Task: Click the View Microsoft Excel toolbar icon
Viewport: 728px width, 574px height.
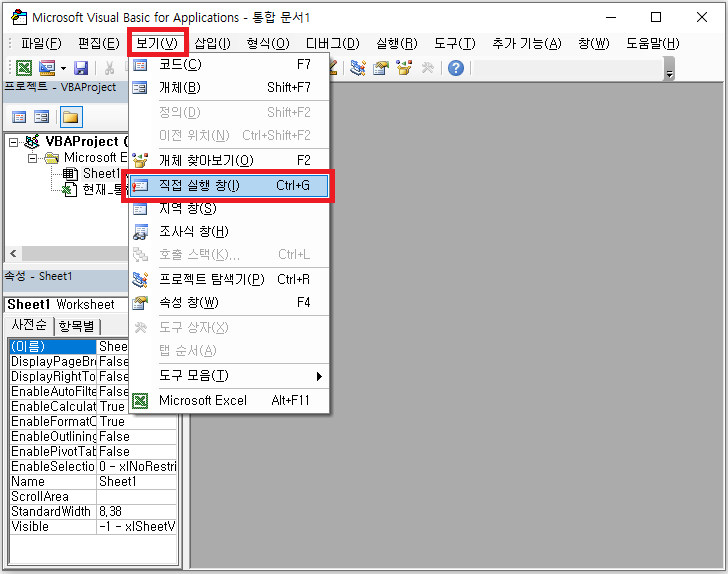Action: [24, 68]
